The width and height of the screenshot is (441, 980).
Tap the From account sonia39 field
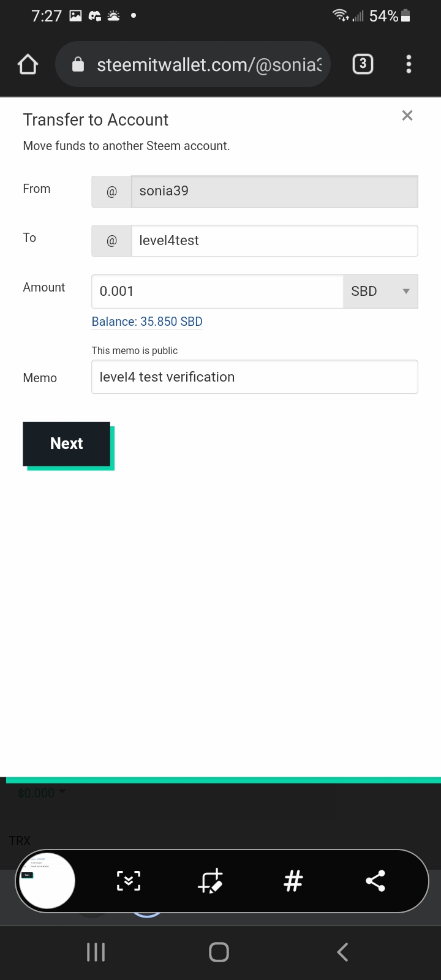[274, 191]
